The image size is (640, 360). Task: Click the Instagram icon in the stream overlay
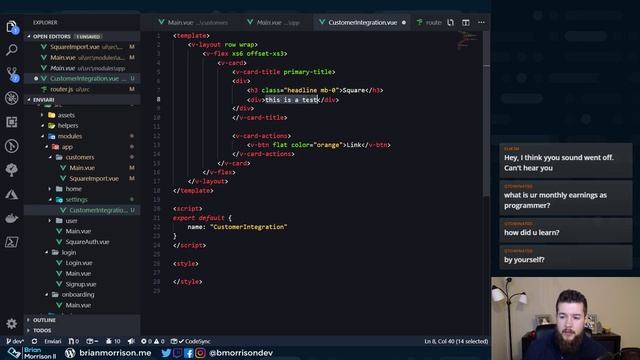click(x=200, y=353)
